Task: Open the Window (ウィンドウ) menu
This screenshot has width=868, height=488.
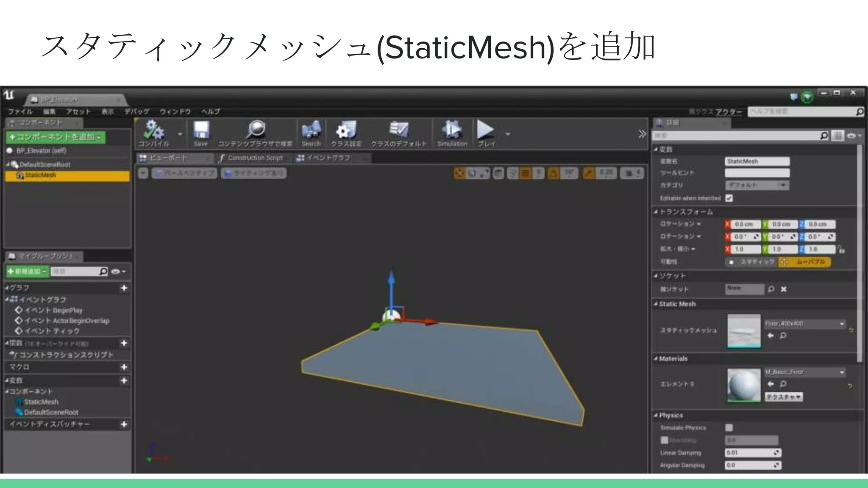Action: click(x=175, y=111)
